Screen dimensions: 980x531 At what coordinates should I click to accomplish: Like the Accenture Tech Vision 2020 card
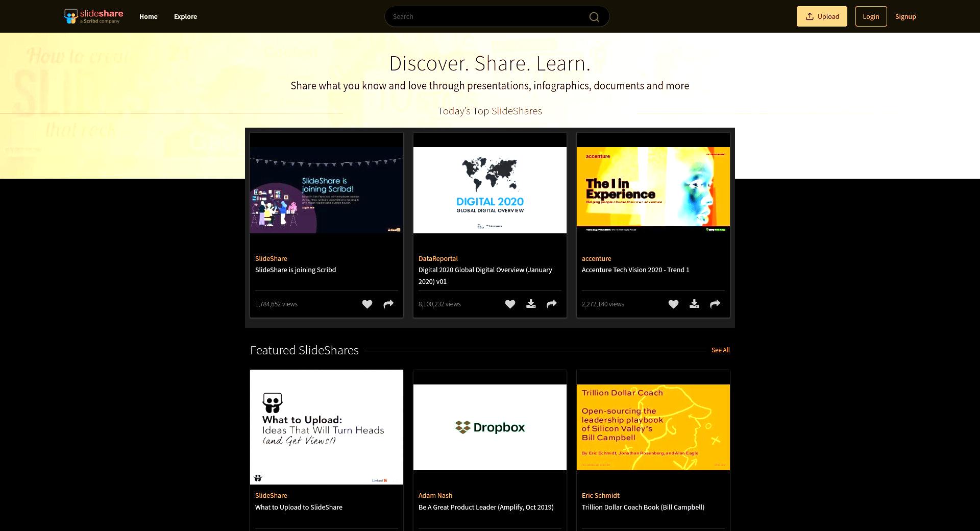click(x=673, y=304)
